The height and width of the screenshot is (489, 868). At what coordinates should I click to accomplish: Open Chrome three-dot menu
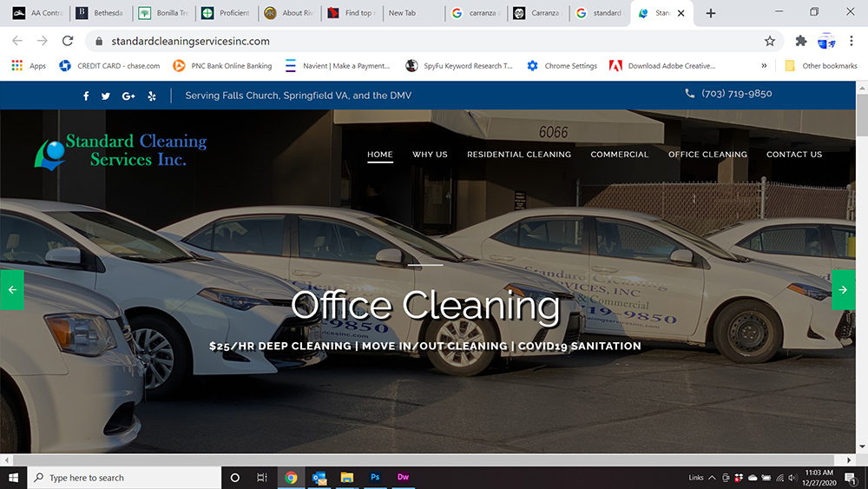[852, 41]
